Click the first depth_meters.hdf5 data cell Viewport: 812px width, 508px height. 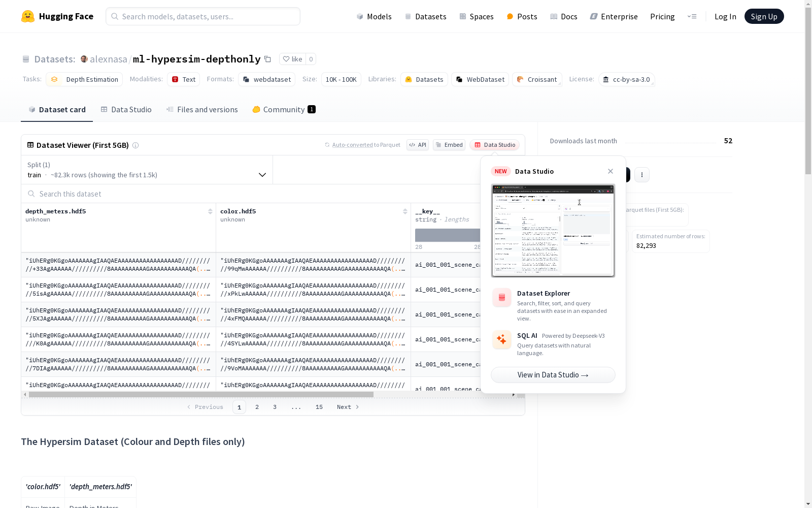[x=118, y=265]
